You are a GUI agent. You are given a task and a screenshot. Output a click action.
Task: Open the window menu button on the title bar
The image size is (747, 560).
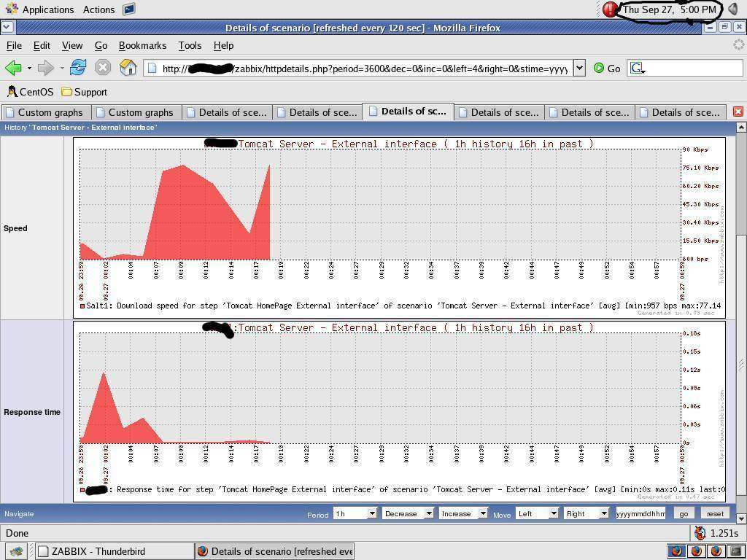point(6,27)
